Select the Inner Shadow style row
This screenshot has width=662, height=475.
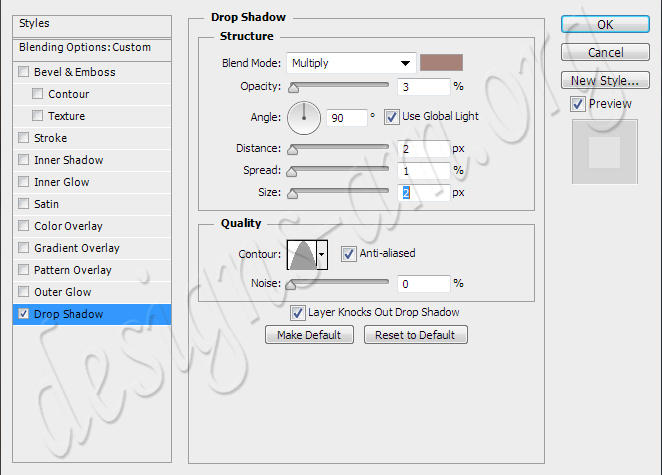click(x=92, y=160)
